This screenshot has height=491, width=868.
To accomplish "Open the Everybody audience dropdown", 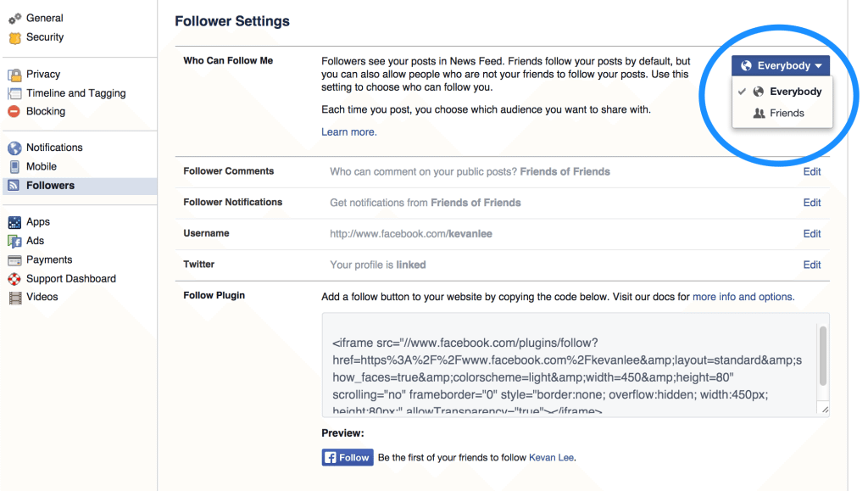I will click(780, 65).
